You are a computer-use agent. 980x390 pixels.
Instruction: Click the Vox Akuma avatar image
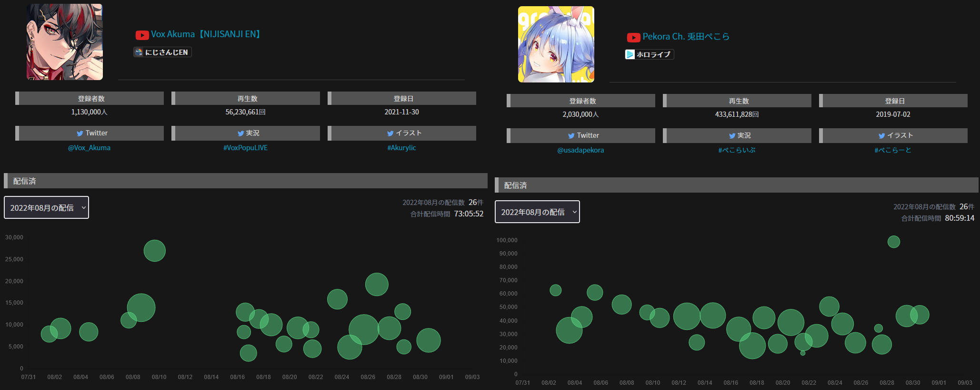click(x=65, y=42)
